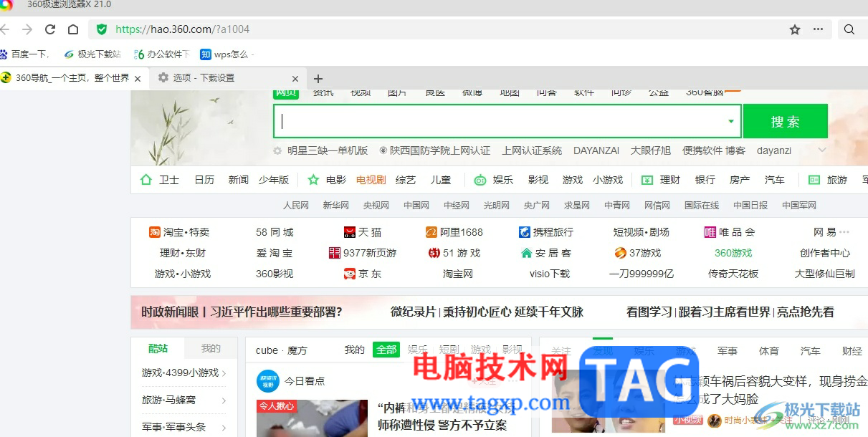Open the 唯品会 site link
Viewport: 868px width, 437px height.
730,232
